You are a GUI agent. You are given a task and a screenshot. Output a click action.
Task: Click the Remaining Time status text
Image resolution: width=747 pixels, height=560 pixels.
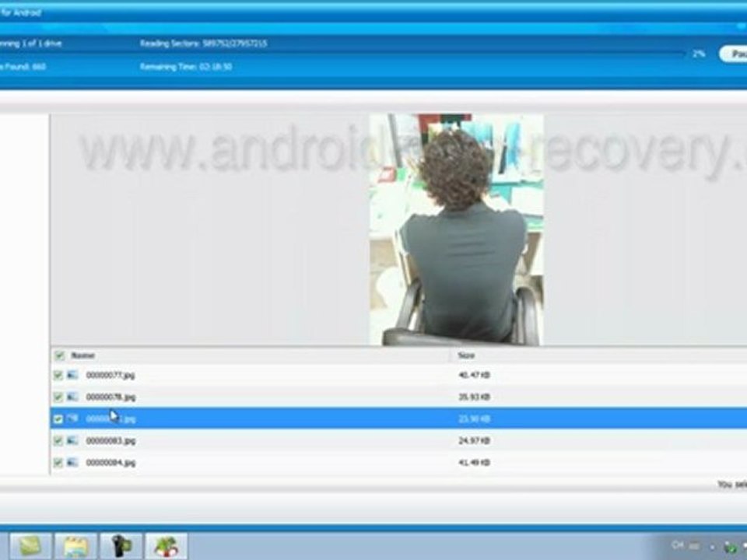tap(186, 67)
